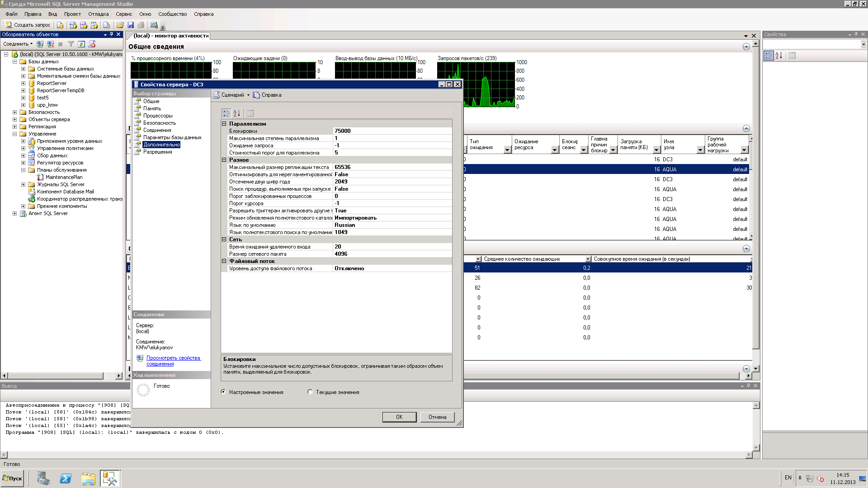The image size is (868, 488).
Task: Click Categorized icon in right Свойства panel
Action: [769, 55]
